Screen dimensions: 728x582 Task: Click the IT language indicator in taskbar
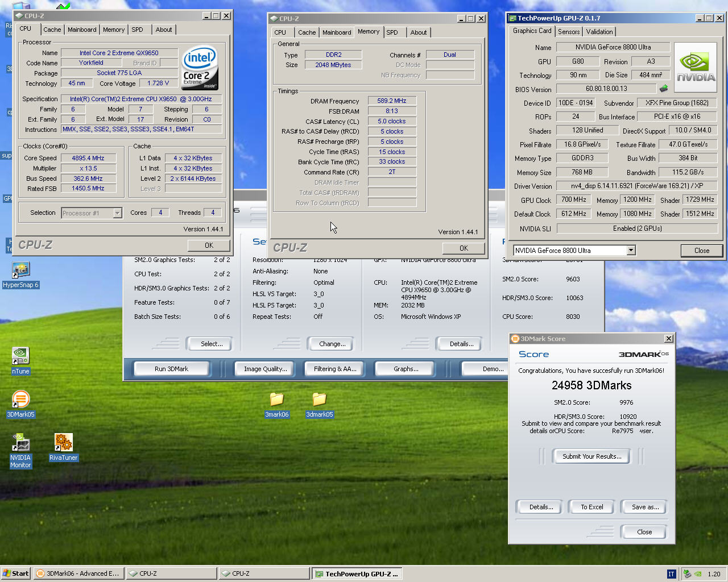[x=671, y=574]
